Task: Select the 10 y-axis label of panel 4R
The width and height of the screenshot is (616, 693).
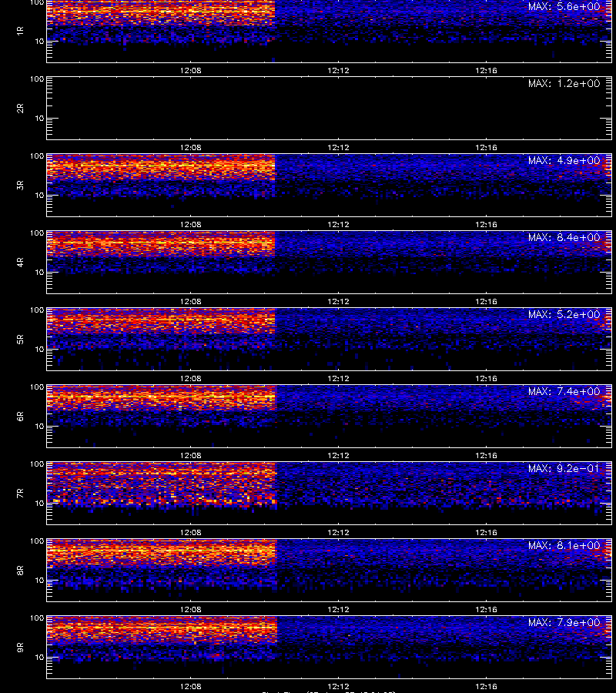Action: click(39, 273)
